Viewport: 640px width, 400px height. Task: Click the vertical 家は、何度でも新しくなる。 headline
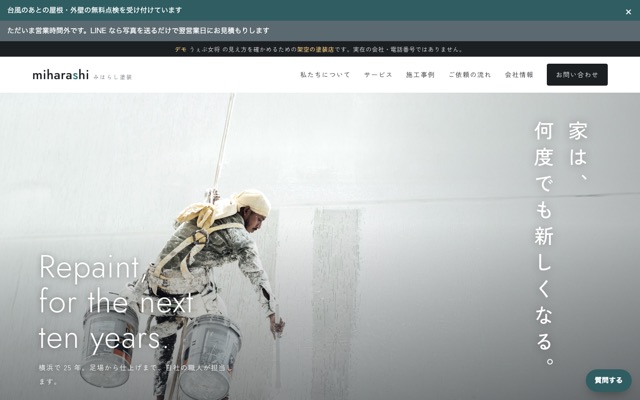point(561,243)
